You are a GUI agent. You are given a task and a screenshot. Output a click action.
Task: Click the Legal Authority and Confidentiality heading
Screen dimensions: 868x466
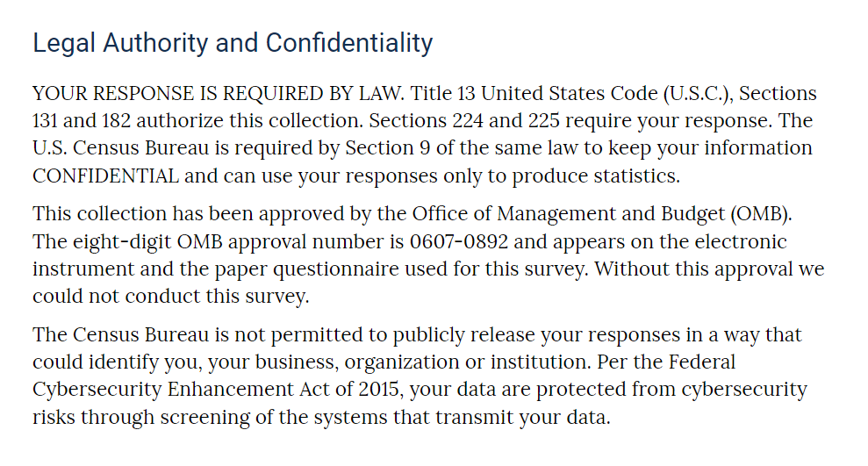(x=233, y=43)
